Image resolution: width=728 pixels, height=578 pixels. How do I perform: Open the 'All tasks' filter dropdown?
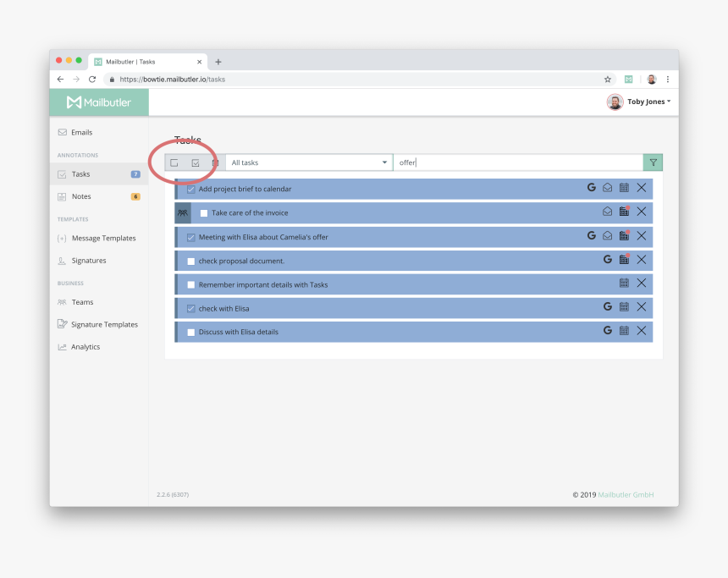309,162
